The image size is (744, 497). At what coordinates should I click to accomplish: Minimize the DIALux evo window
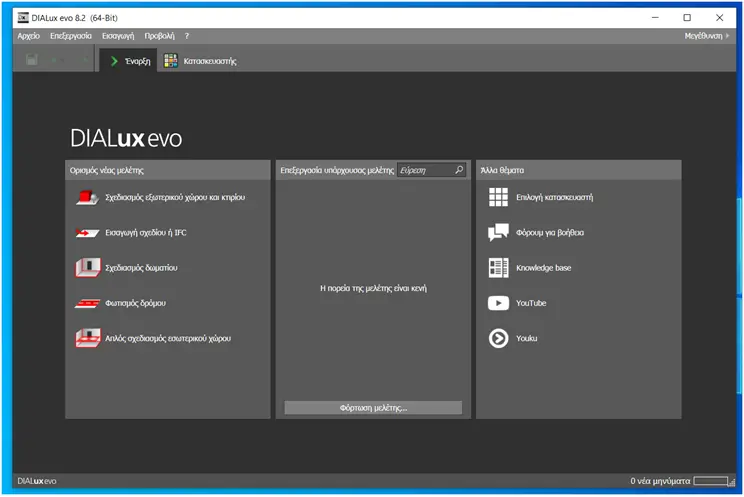[x=655, y=18]
